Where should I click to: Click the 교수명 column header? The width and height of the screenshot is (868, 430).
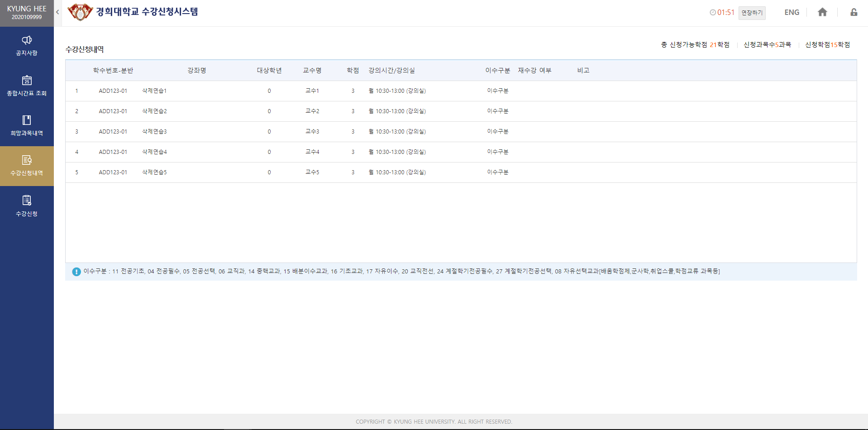(312, 71)
